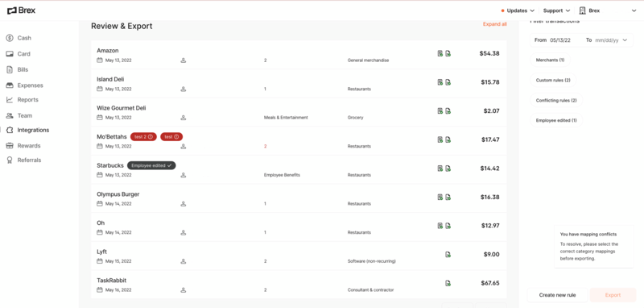Click the Bills document icon in sidebar

pos(10,69)
